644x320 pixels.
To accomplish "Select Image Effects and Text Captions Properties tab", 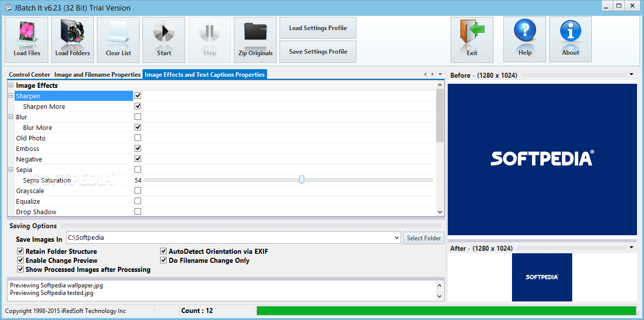I will pos(204,74).
